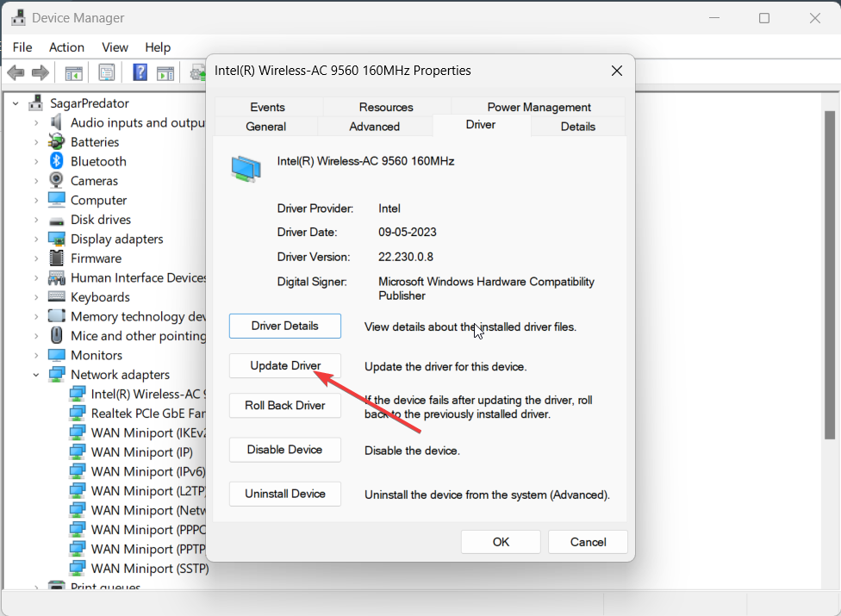Click the Human Interface Devices icon
The width and height of the screenshot is (841, 616).
pyautogui.click(x=56, y=277)
